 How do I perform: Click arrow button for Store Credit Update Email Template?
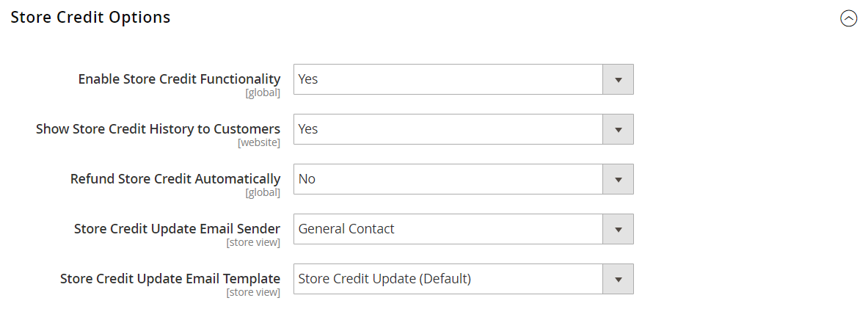[618, 279]
